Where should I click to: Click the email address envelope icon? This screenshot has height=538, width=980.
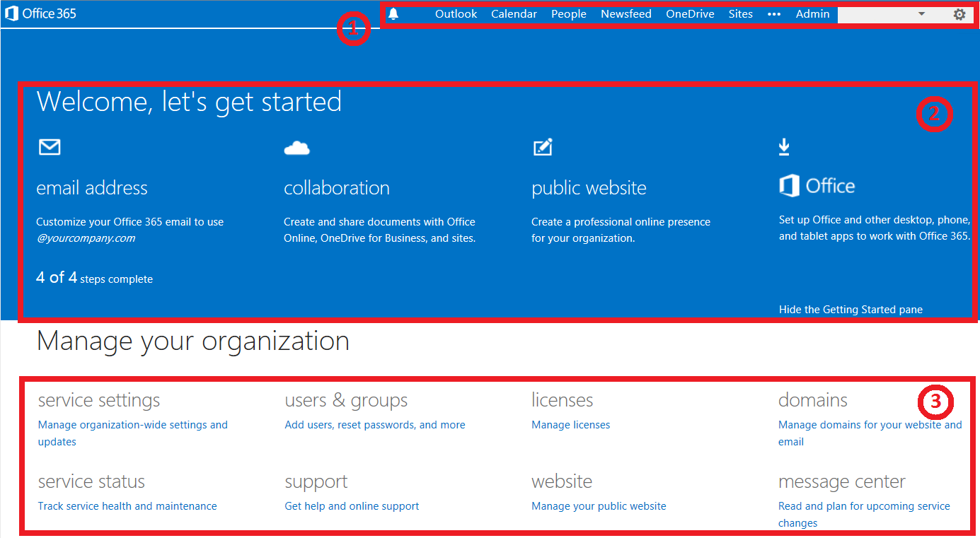(x=49, y=147)
